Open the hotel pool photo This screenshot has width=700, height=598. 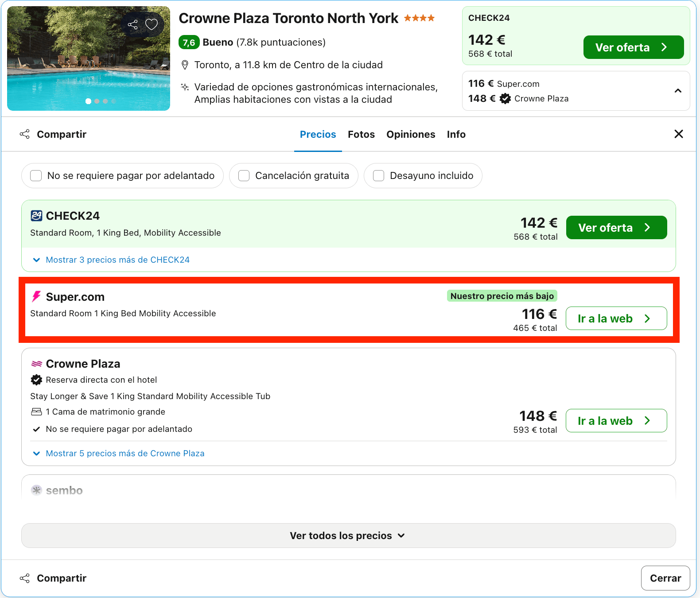tap(89, 58)
